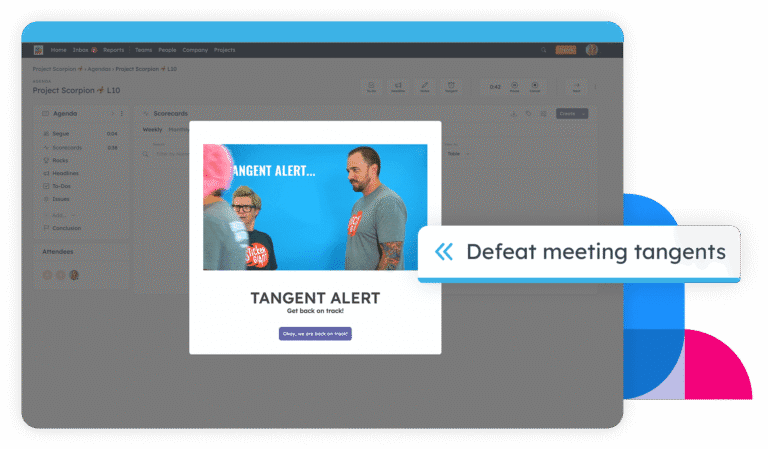Add a To-Do from the meeting toolbar
This screenshot has height=449, width=768.
[371, 87]
